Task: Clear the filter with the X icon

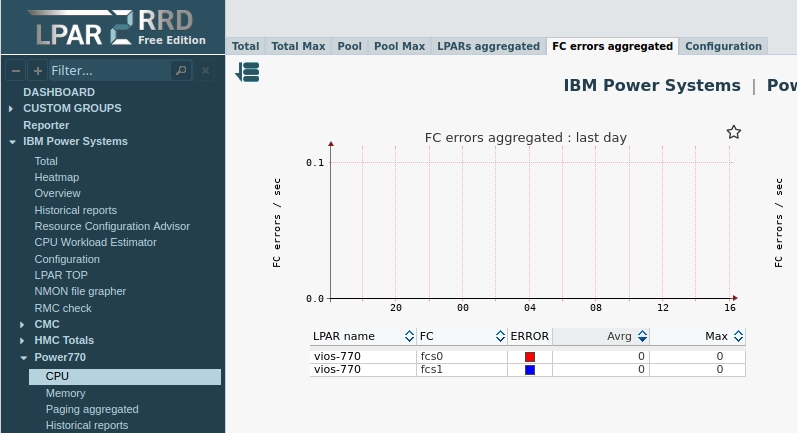Action: pyautogui.click(x=205, y=71)
